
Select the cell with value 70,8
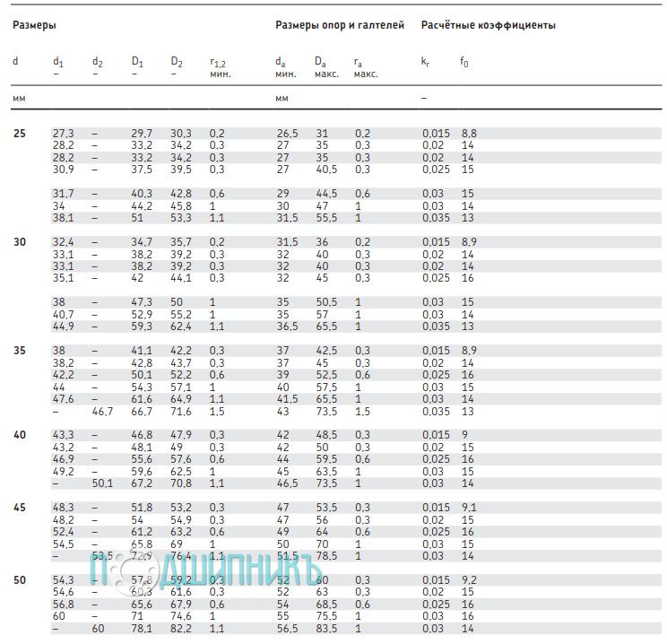[181, 483]
